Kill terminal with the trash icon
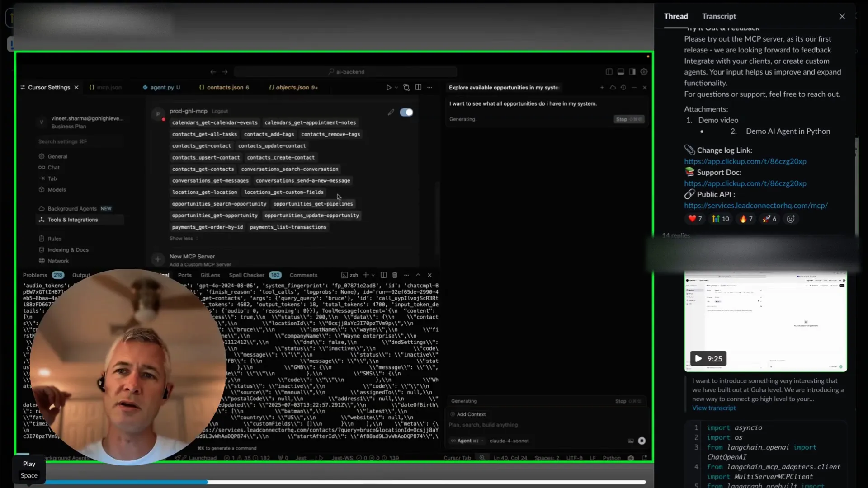This screenshot has width=868, height=488. (x=395, y=275)
